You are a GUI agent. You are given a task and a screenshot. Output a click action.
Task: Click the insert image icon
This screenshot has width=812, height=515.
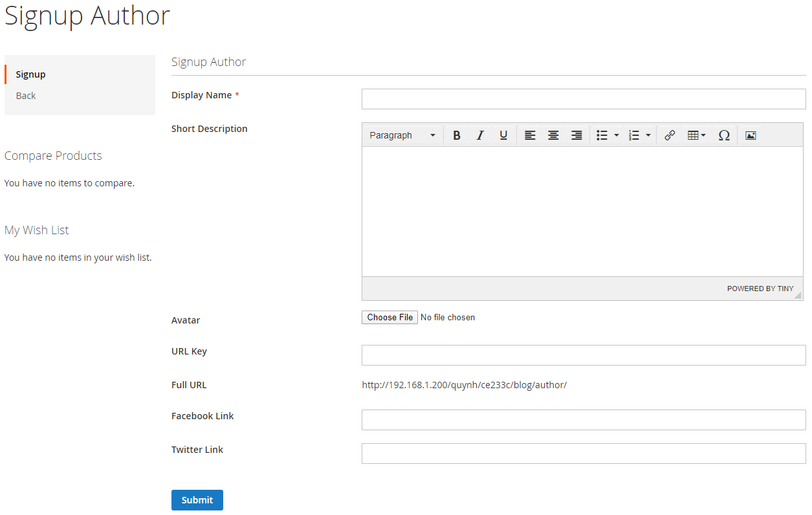(751, 135)
